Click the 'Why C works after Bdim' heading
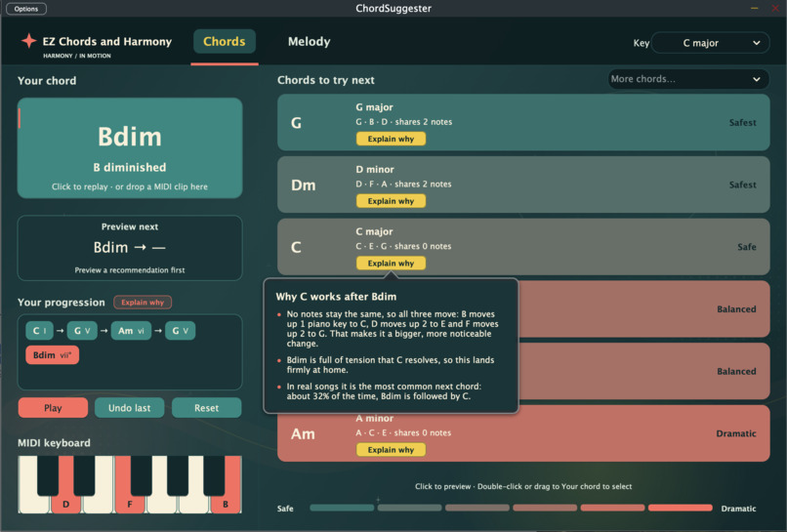The width and height of the screenshot is (787, 532). tap(336, 297)
